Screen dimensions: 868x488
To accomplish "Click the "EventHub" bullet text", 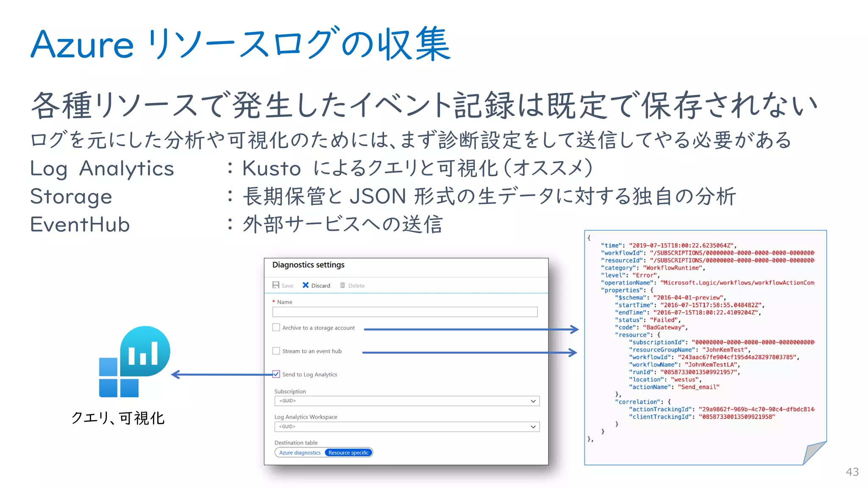I will tap(80, 225).
